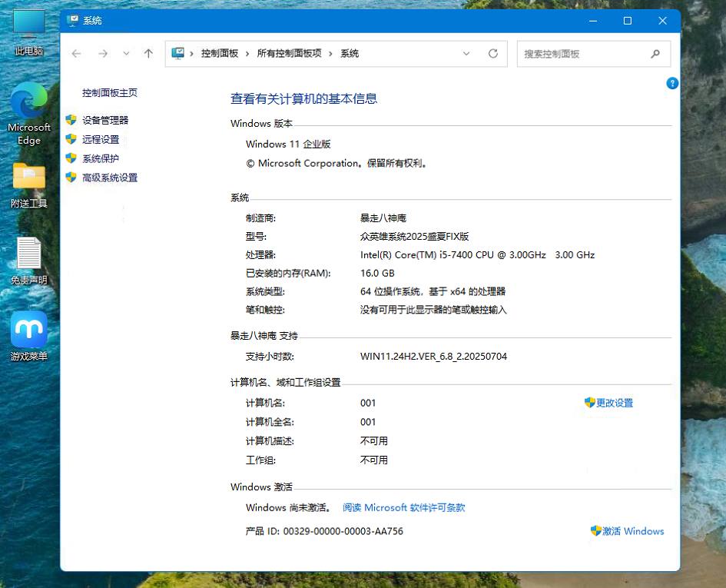Click the computer icon in address bar
The height and width of the screenshot is (588, 726).
click(177, 53)
